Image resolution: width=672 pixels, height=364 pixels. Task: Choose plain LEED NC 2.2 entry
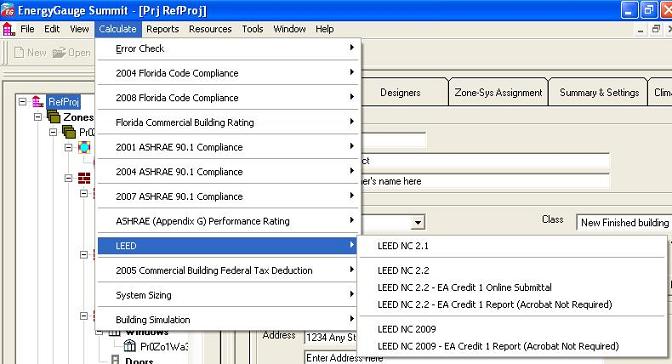tap(512, 271)
